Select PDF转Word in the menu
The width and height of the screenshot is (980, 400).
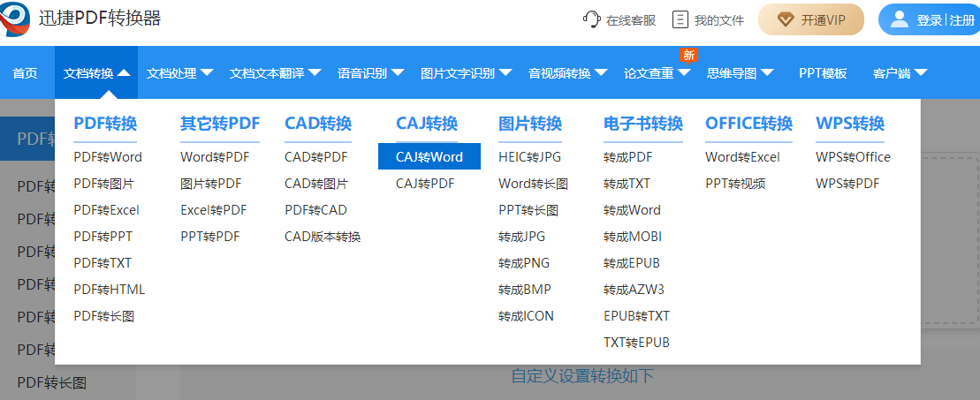(108, 157)
